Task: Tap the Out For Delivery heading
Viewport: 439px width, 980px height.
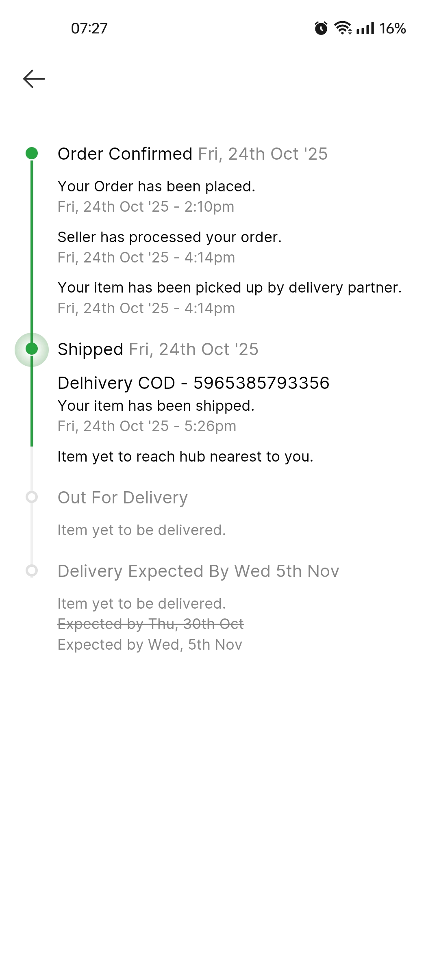Action: pos(123,498)
